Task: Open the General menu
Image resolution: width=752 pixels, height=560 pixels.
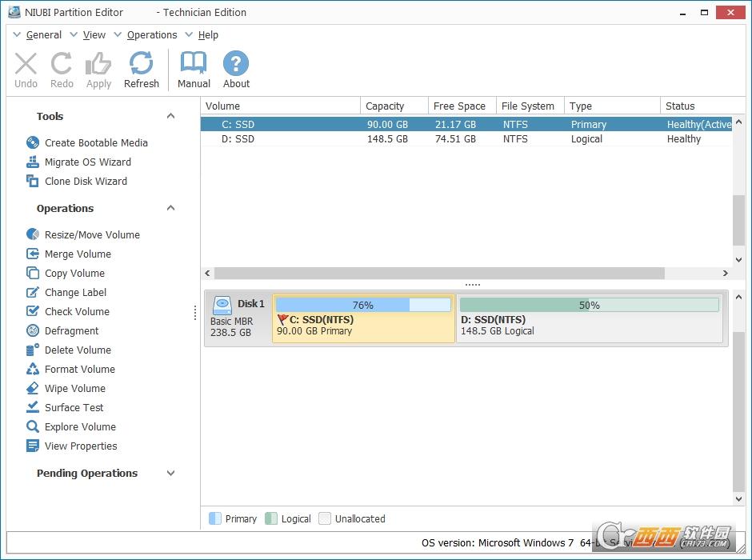Action: (44, 35)
